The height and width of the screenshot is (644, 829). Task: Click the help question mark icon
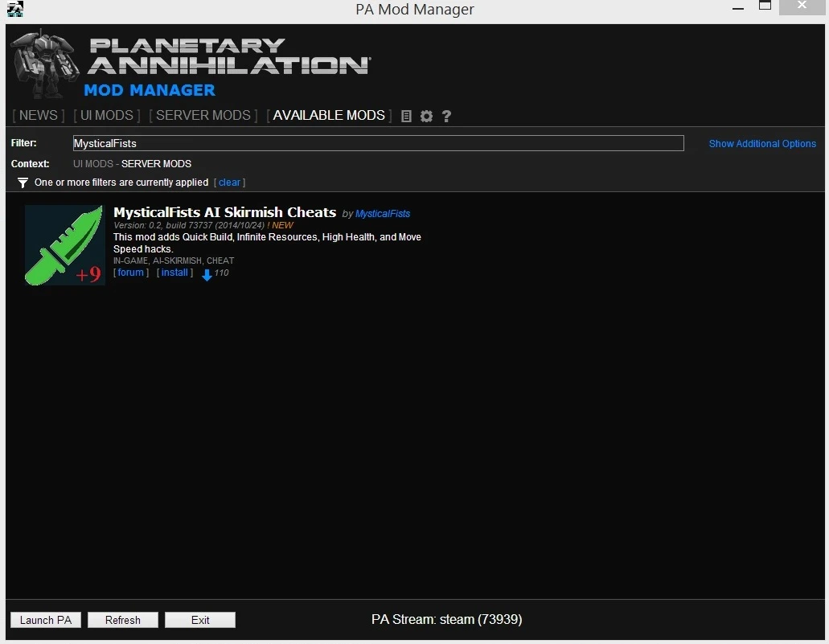click(x=446, y=116)
